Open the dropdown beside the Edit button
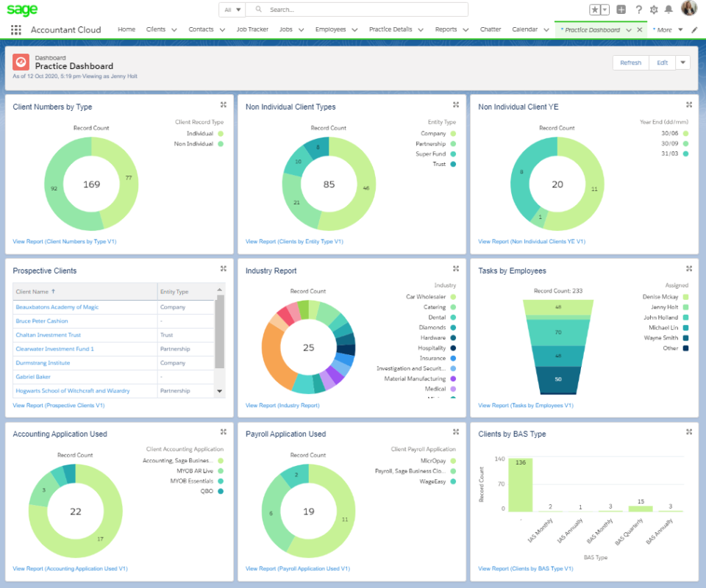The height and width of the screenshot is (588, 706). [682, 62]
